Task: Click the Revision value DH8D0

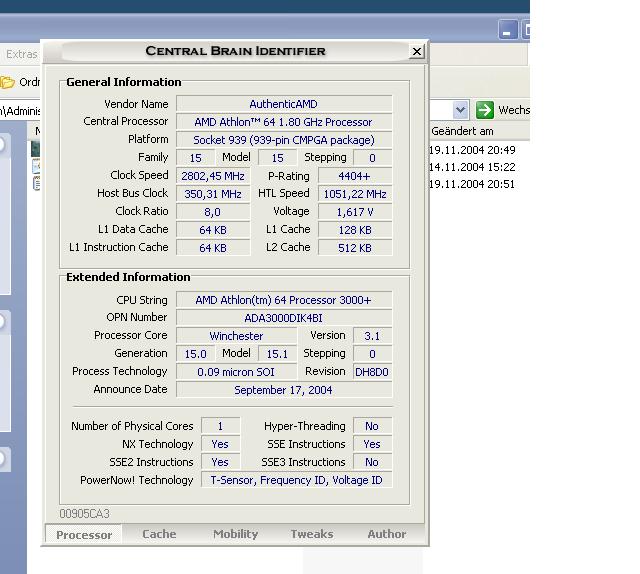Action: coord(372,372)
